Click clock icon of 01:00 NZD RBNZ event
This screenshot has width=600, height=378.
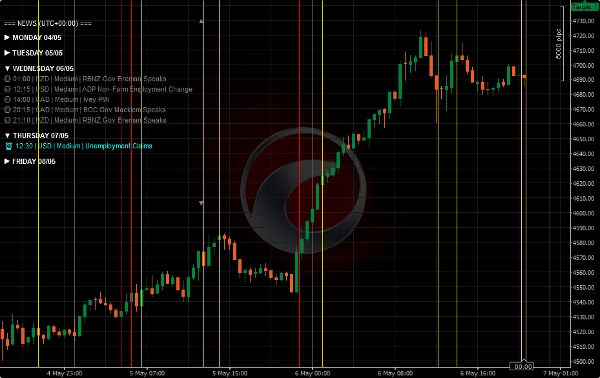click(x=7, y=79)
